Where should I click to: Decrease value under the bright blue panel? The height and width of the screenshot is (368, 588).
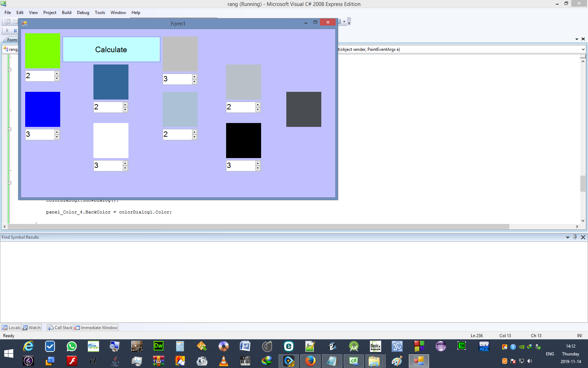click(x=57, y=137)
